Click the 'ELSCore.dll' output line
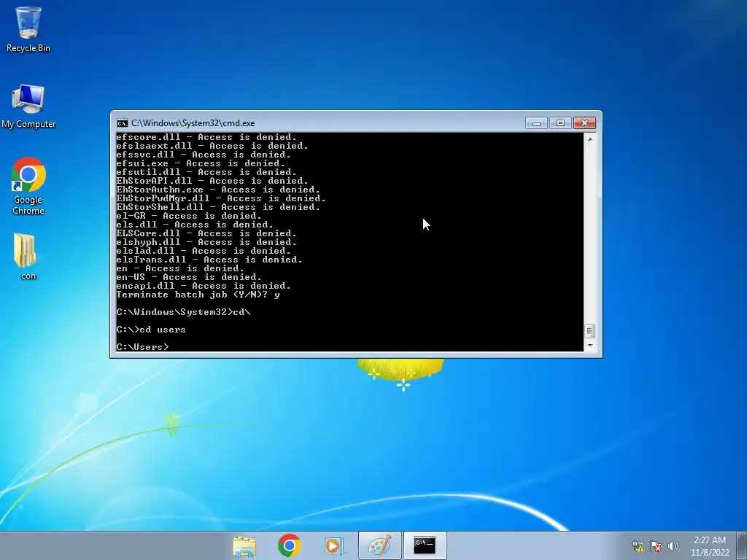The width and height of the screenshot is (747, 560). pyautogui.click(x=206, y=233)
